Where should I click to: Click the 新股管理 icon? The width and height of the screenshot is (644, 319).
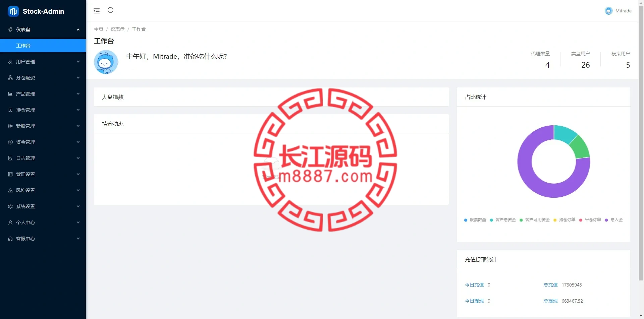[x=10, y=126]
